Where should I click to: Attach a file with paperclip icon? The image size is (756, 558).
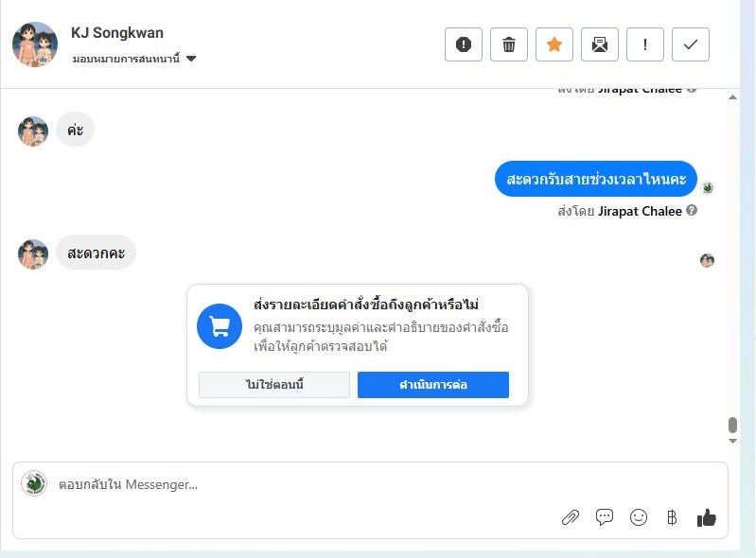[x=571, y=517]
